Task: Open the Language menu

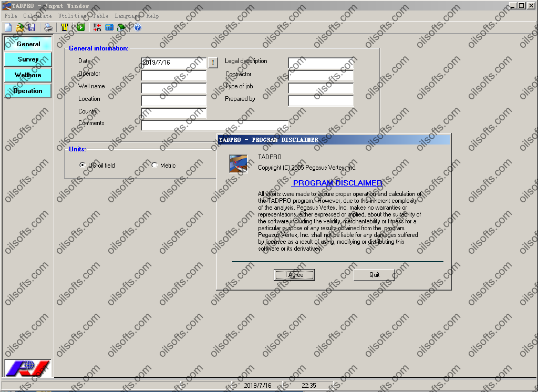Action: (127, 16)
